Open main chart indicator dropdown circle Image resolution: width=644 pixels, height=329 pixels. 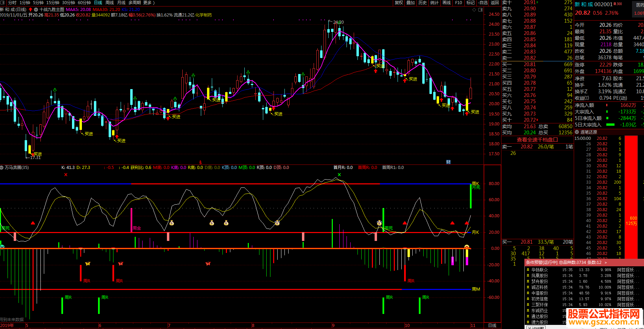point(36,10)
